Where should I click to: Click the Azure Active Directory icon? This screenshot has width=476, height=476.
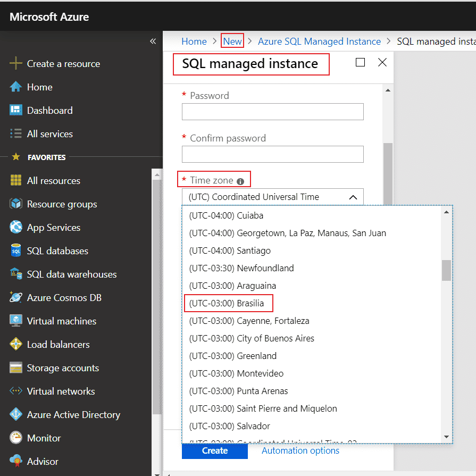click(16, 414)
